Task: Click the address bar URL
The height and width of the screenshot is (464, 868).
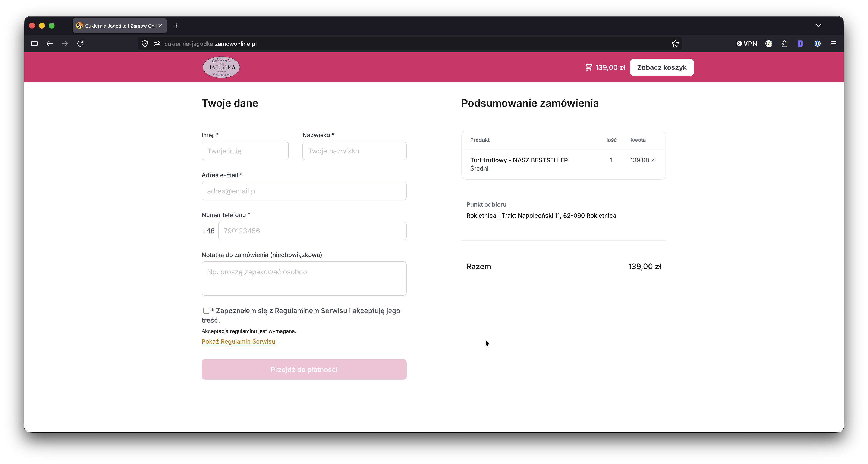Action: pos(210,44)
